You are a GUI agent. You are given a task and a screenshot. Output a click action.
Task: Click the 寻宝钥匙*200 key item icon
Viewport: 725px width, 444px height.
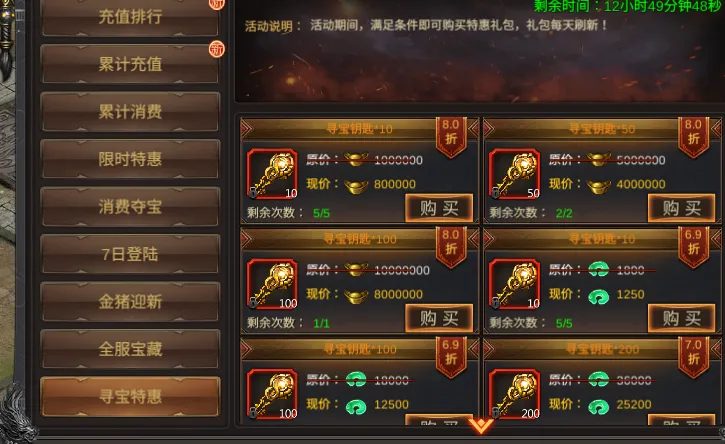point(515,394)
